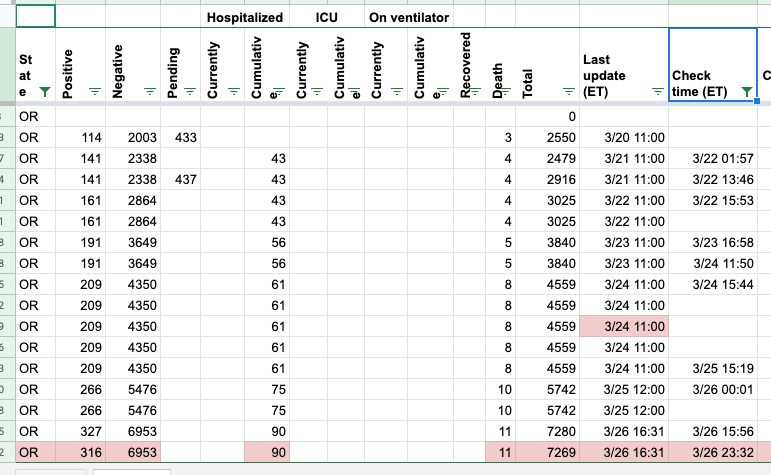Select Check time cell 3/22 13:46
771x475 pixels.
click(713, 179)
